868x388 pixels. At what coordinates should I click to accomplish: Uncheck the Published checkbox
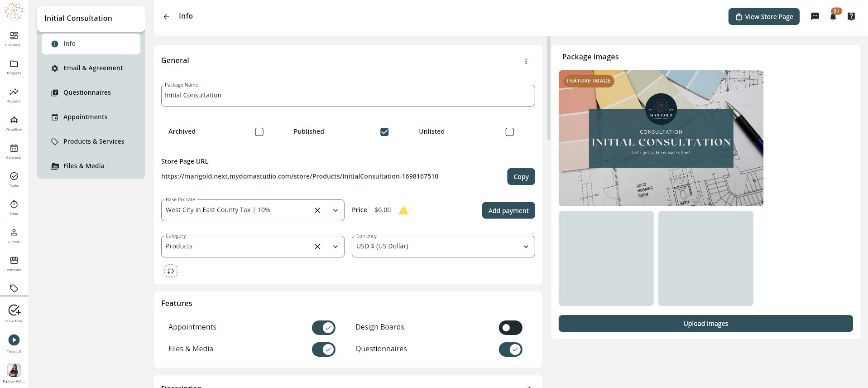point(384,132)
